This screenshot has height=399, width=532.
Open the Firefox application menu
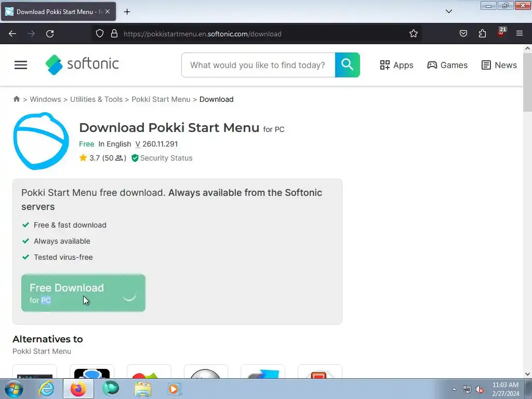(x=520, y=34)
